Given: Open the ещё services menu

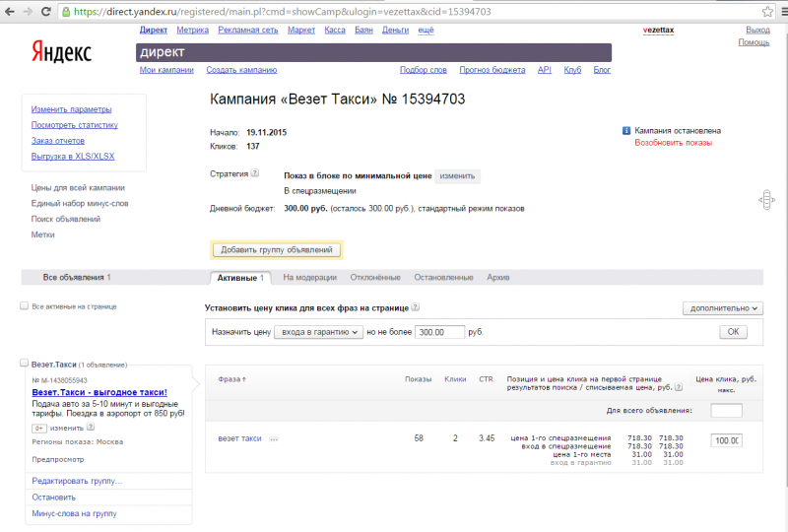Looking at the screenshot, I should (426, 30).
